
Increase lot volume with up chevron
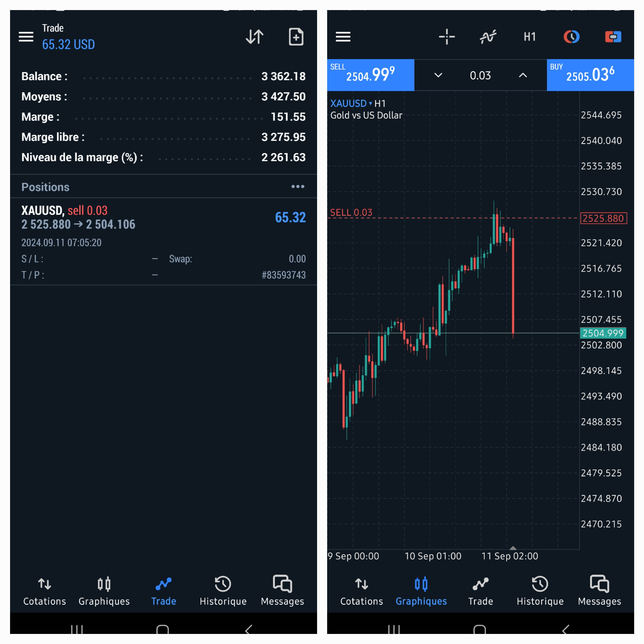[523, 75]
